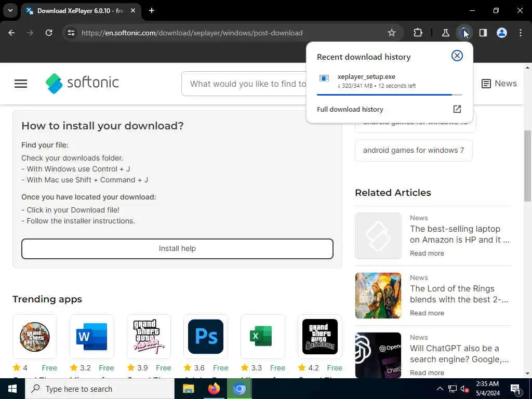The image size is (532, 399).
Task: Open the News section
Action: [x=499, y=84]
